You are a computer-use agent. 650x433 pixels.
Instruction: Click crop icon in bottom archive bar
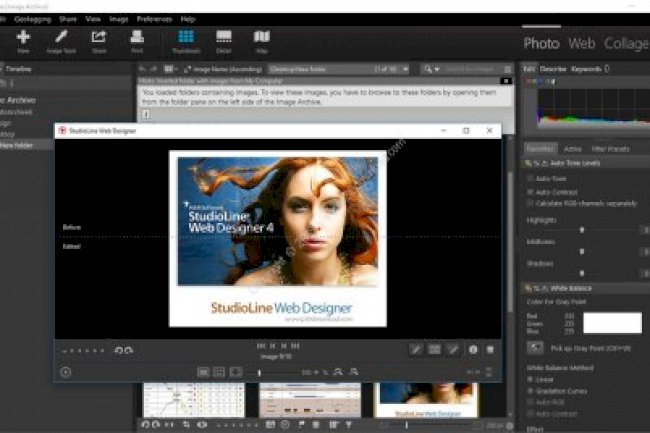pos(186,425)
